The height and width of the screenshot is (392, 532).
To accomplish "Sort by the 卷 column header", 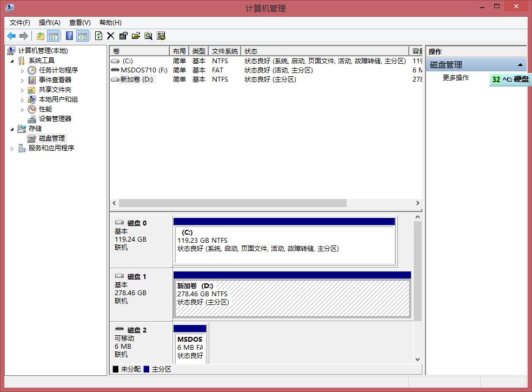I will 139,51.
